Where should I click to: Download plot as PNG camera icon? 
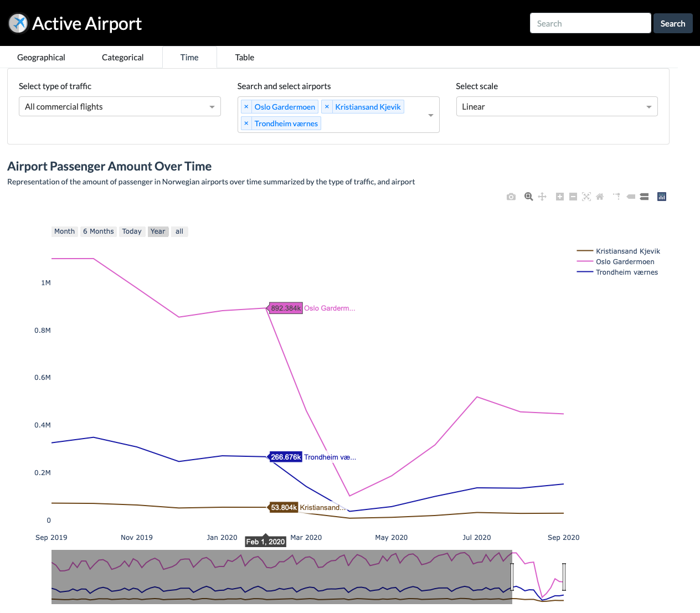[511, 197]
